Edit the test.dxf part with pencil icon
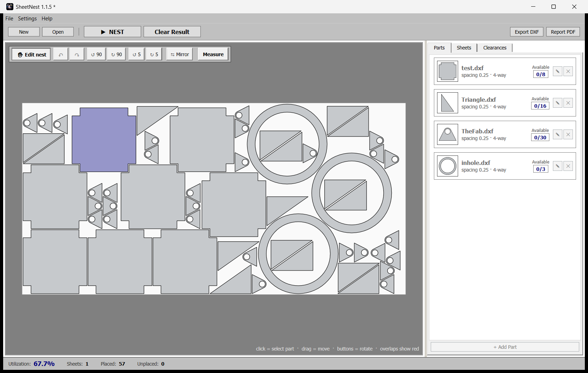Screen dimensions: 588x373 pyautogui.click(x=557, y=71)
